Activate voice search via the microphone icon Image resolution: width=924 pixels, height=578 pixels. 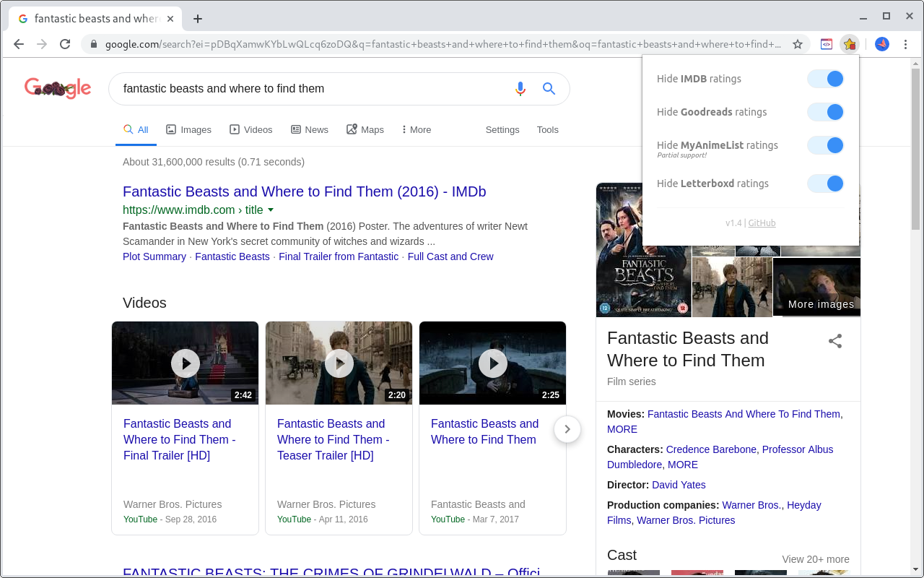tap(520, 88)
